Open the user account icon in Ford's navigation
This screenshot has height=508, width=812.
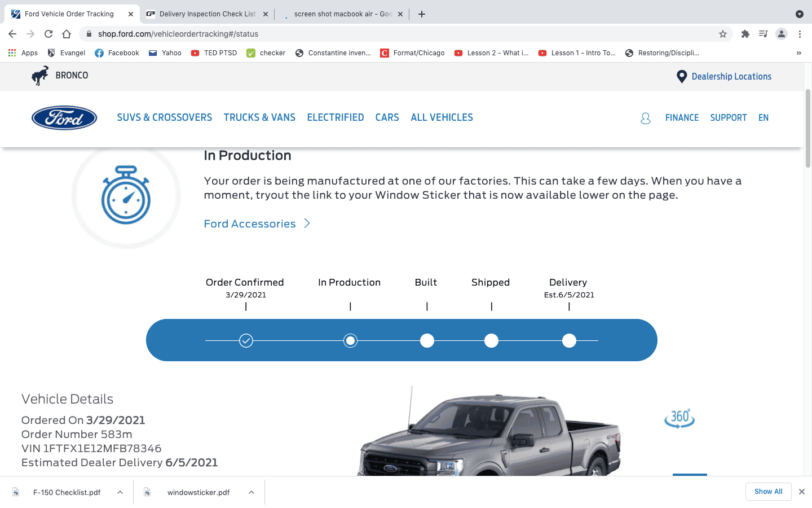coord(645,117)
